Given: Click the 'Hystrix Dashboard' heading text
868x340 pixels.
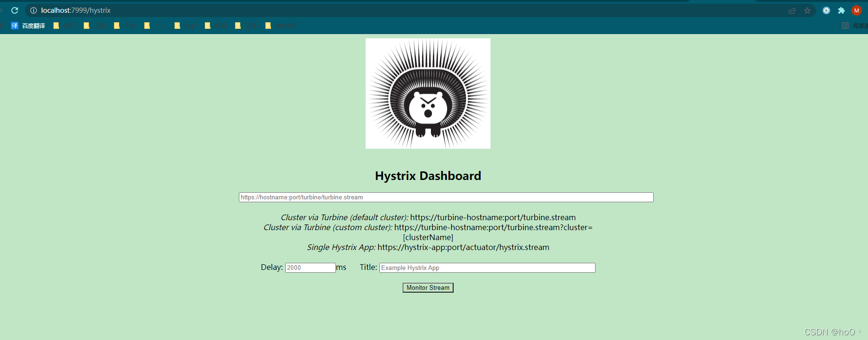Looking at the screenshot, I should coord(428,176).
